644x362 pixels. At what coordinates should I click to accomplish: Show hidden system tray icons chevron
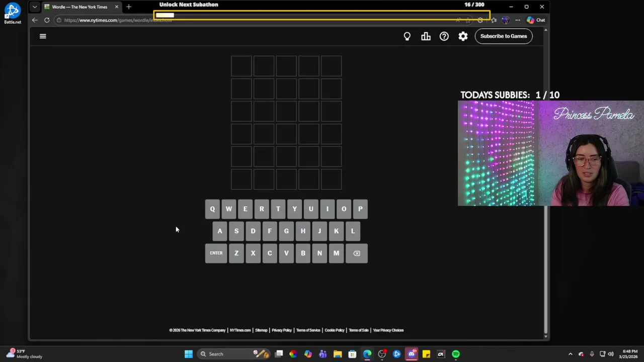[x=570, y=354]
